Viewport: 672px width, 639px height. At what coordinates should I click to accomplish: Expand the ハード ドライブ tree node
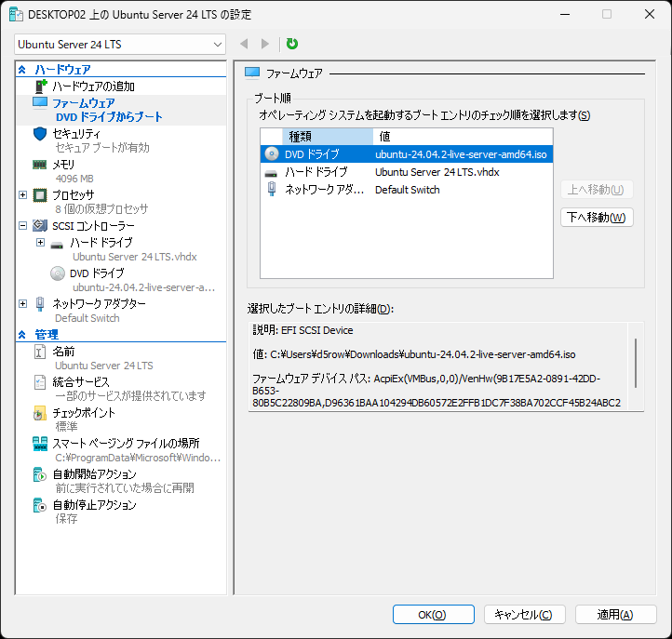coord(40,243)
